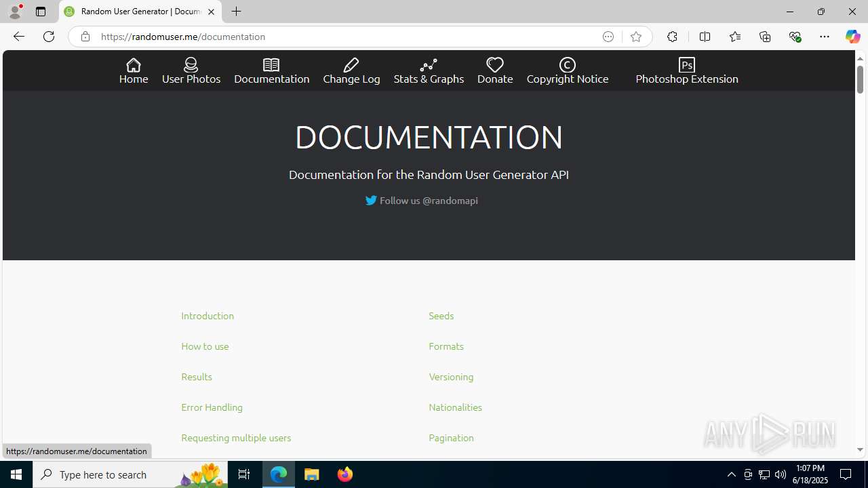The height and width of the screenshot is (488, 868).
Task: Open the Donate heart icon
Action: 495,65
